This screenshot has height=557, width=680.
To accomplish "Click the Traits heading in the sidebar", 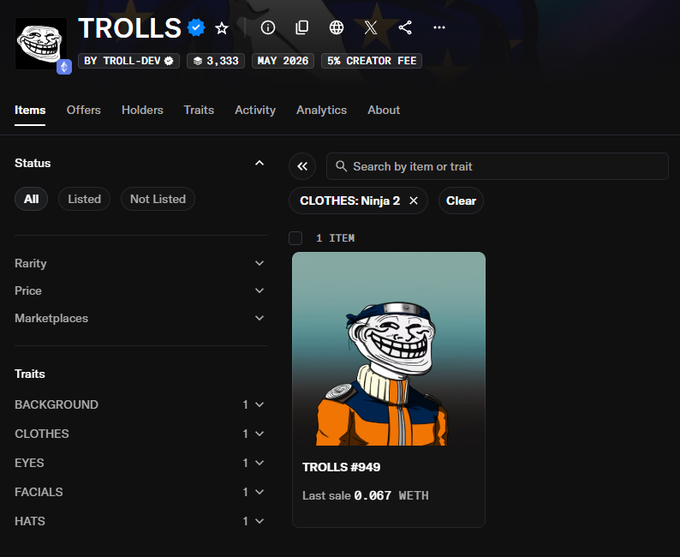I will [30, 374].
